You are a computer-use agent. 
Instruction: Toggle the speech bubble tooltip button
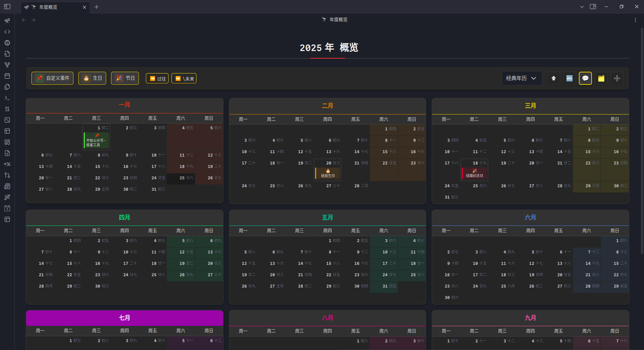tap(585, 78)
